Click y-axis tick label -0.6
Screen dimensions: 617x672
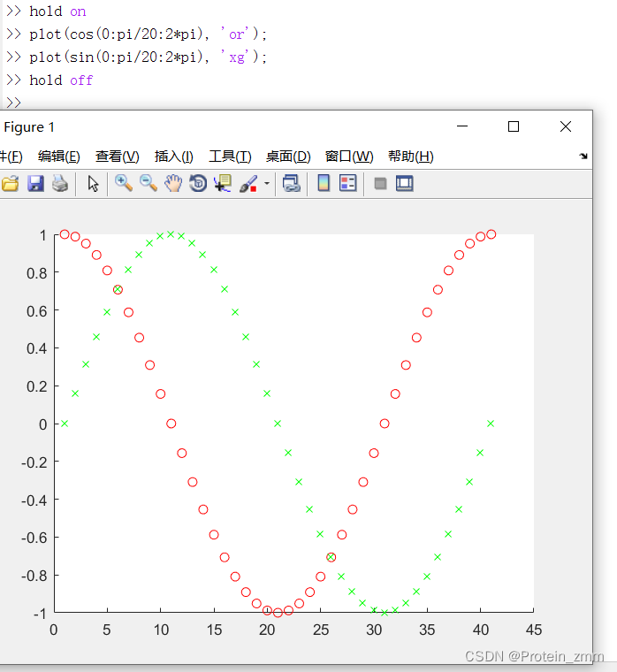[34, 538]
